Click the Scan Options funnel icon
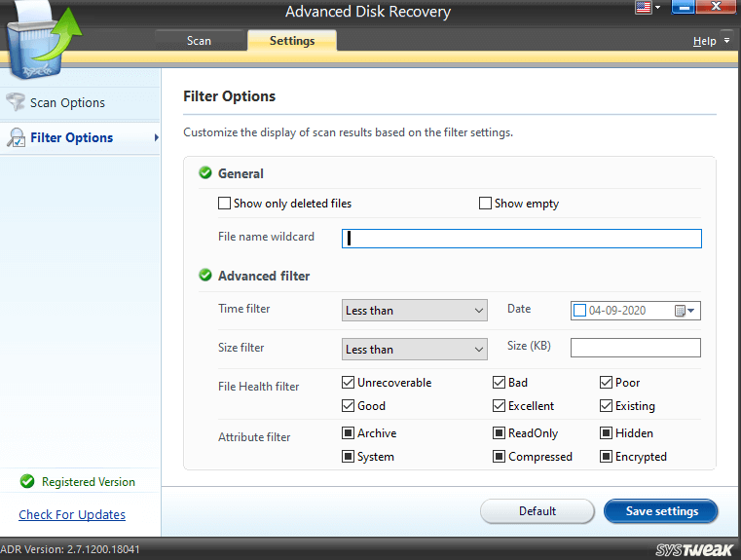The width and height of the screenshot is (741, 560). (x=16, y=101)
